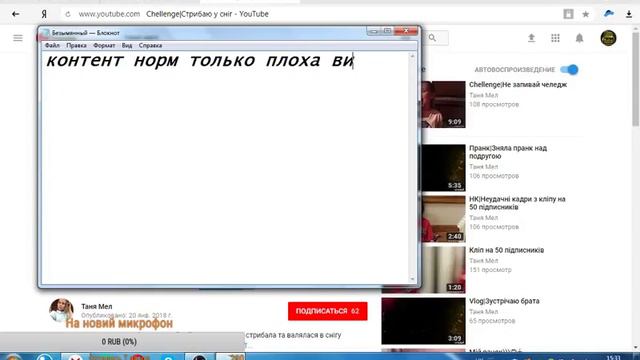640x360 pixels.
Task: Open thumbnail of 'Vlog|Зустрічаю брата'
Action: [x=423, y=321]
